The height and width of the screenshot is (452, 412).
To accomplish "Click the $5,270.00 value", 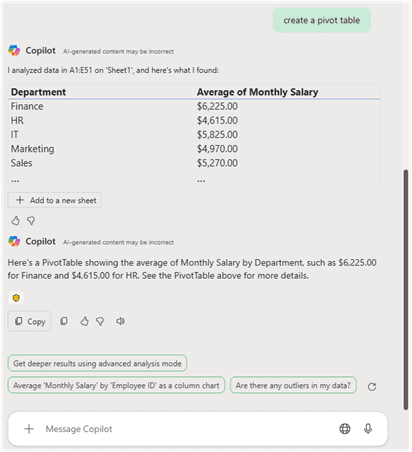I will [x=217, y=163].
